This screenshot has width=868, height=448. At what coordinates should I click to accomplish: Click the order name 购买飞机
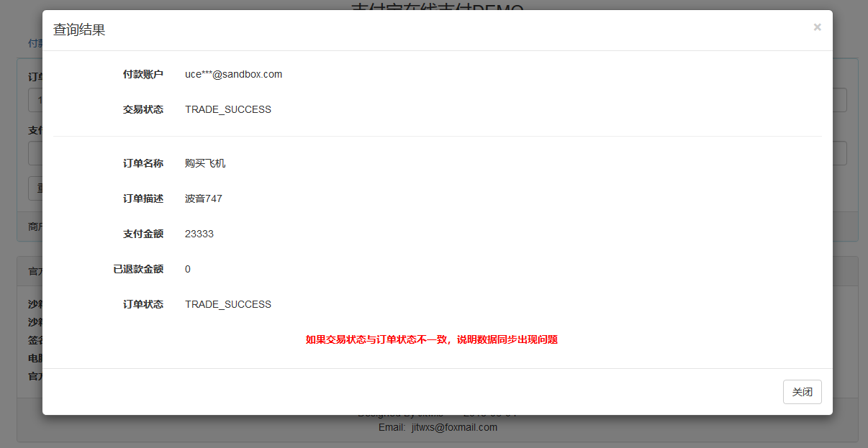pyautogui.click(x=205, y=163)
